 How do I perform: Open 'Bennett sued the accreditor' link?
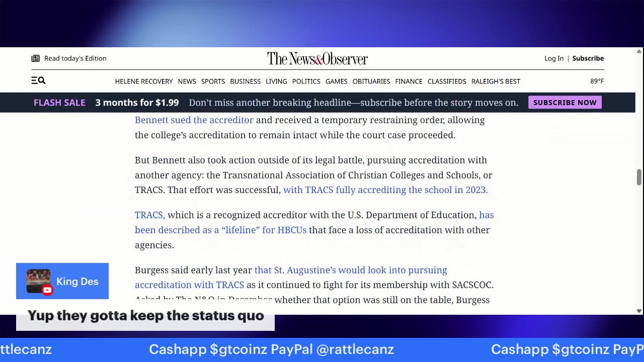(x=194, y=120)
